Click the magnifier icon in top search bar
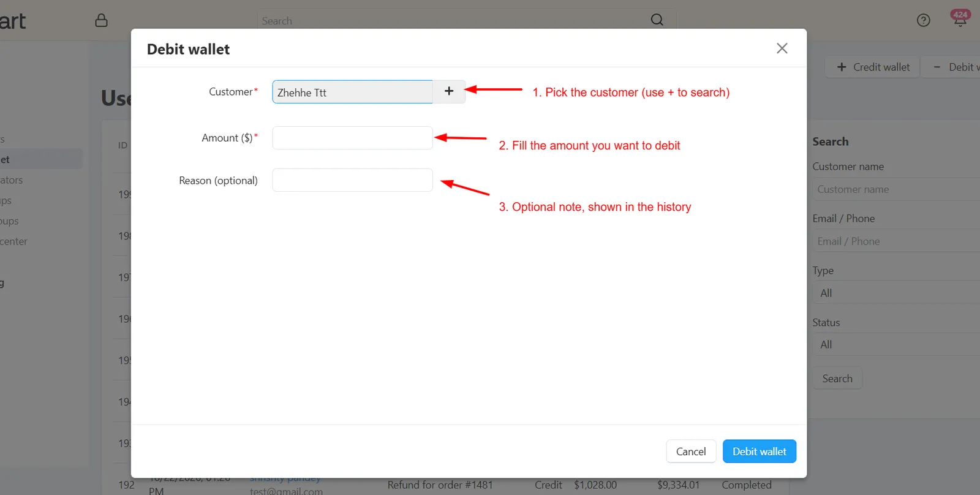Screen dimensions: 980x495 click(x=657, y=20)
